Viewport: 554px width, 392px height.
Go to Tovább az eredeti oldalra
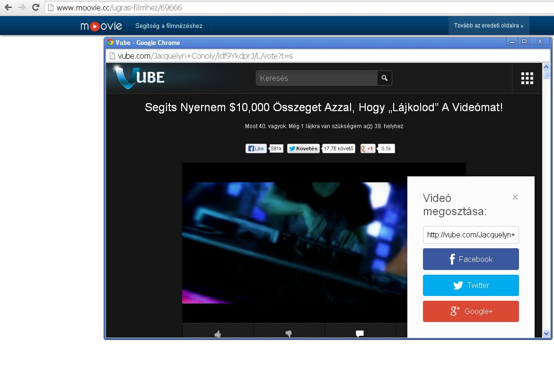(x=488, y=26)
